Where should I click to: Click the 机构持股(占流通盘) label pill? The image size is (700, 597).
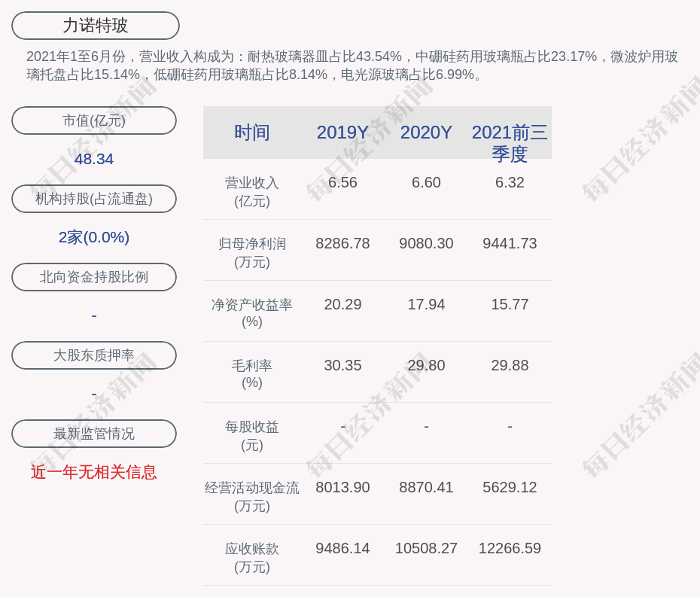pyautogui.click(x=94, y=199)
